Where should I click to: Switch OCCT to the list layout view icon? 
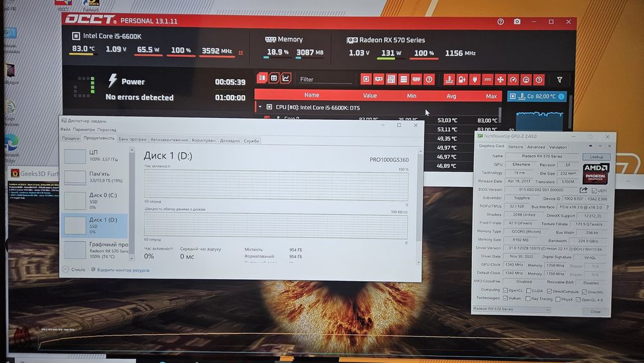point(261,78)
